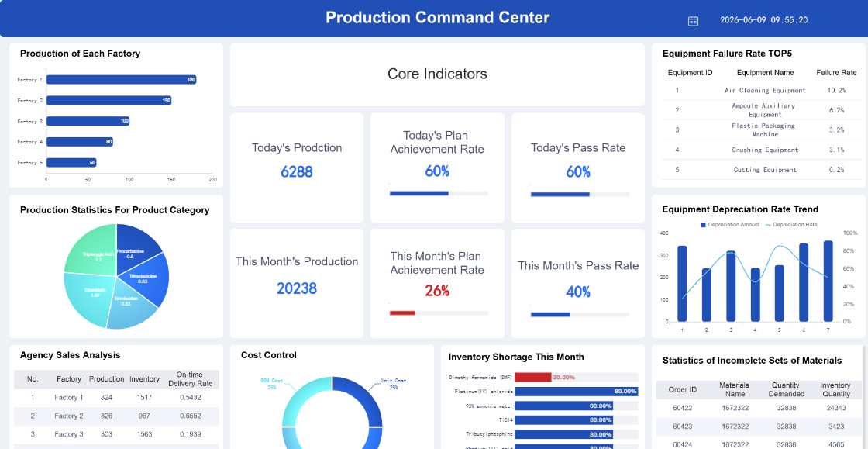The image size is (868, 449).
Task: Click the Trimetazidine pie slice
Action: [x=146, y=280]
